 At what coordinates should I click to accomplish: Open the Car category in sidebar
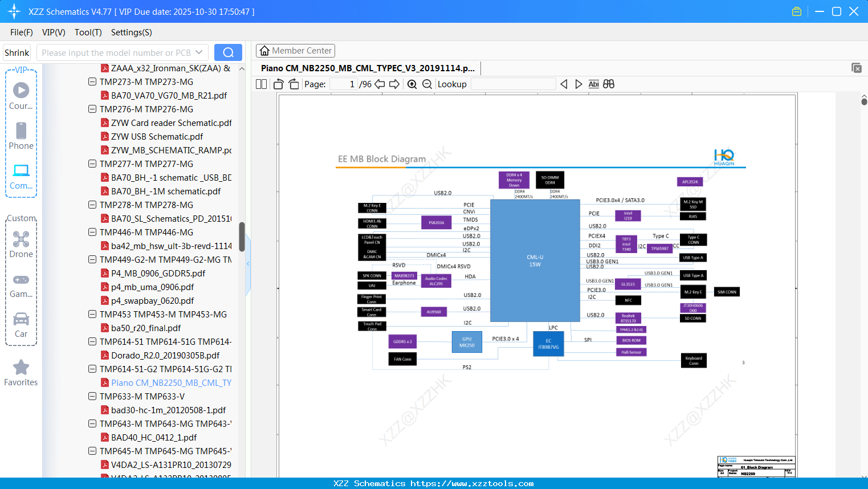[21, 324]
